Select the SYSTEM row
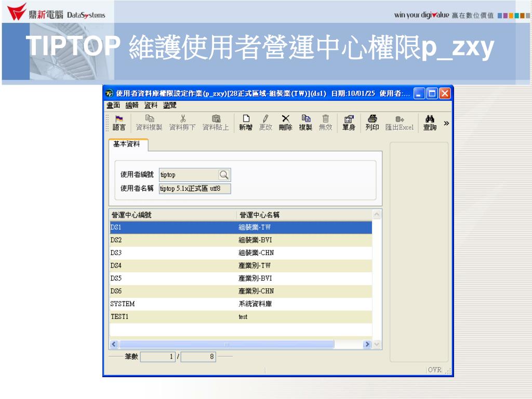This screenshot has height=399, width=532. click(x=241, y=303)
